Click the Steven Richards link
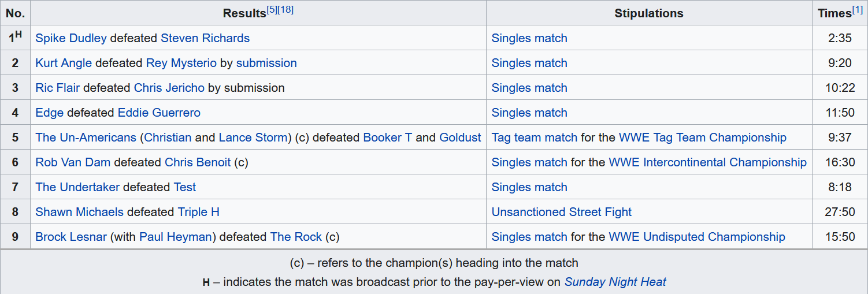Image resolution: width=868 pixels, height=294 pixels. [x=205, y=38]
